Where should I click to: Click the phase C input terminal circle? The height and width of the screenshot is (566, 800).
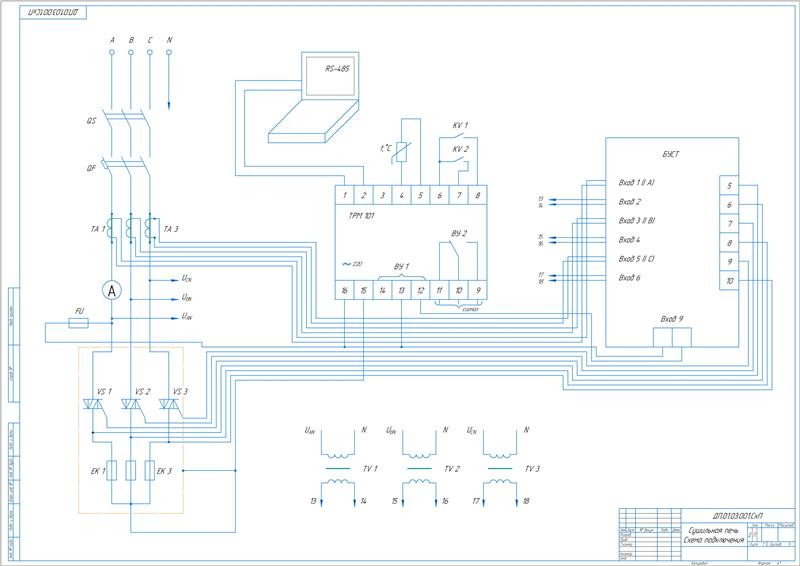pyautogui.click(x=149, y=52)
